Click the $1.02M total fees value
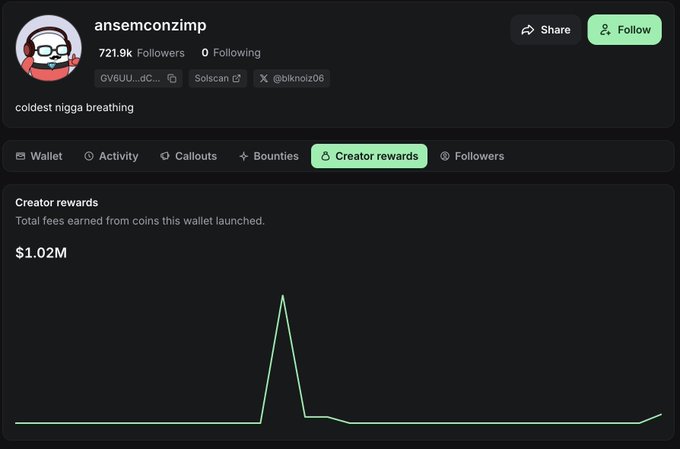This screenshot has width=680, height=449. (41, 252)
